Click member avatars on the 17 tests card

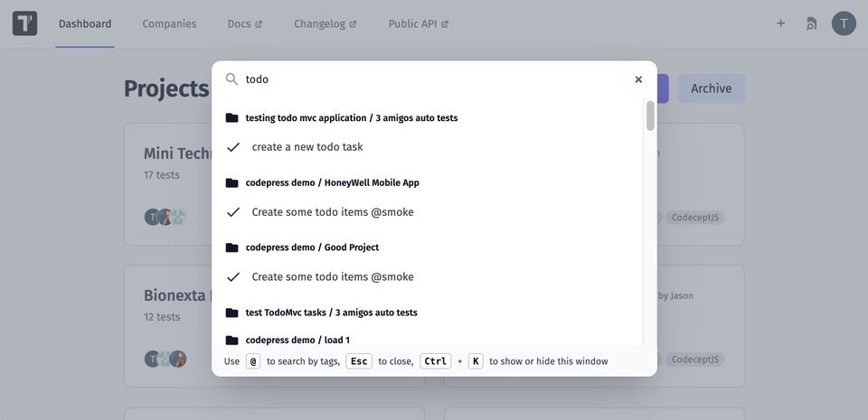[x=165, y=217]
